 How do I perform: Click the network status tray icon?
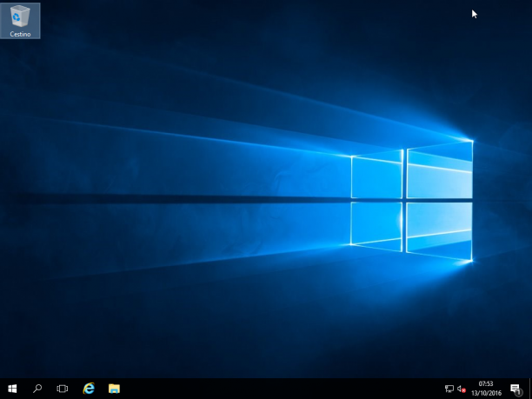point(449,389)
